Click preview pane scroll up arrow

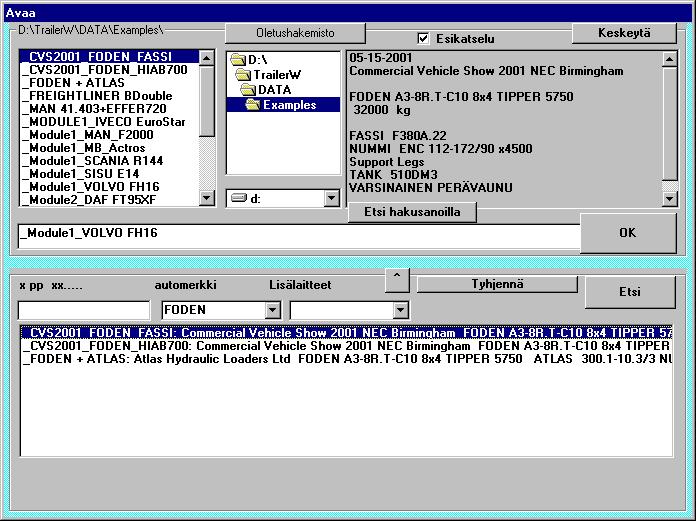pos(669,59)
